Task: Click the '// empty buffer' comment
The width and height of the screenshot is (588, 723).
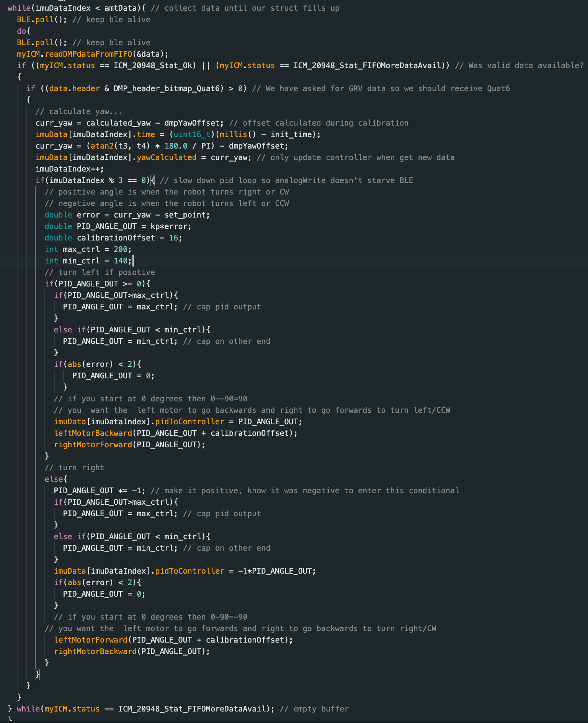Action: coord(314,709)
